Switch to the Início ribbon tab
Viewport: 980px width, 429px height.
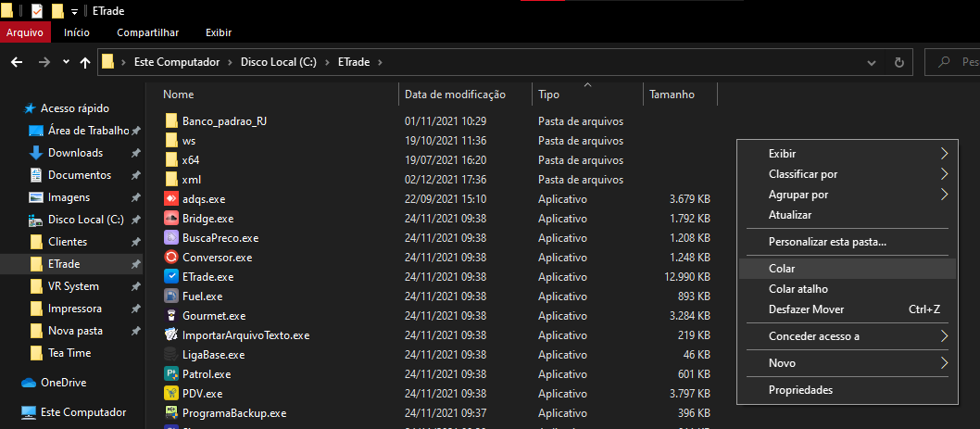tap(77, 32)
